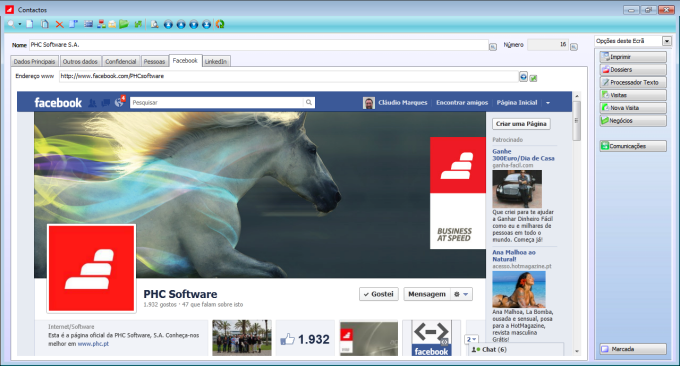Open Ana Malhoa ao Natural ad link

click(x=514, y=255)
